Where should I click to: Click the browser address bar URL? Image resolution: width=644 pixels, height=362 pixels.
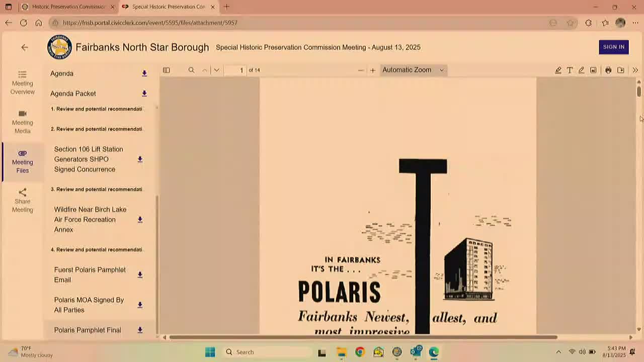click(x=150, y=23)
